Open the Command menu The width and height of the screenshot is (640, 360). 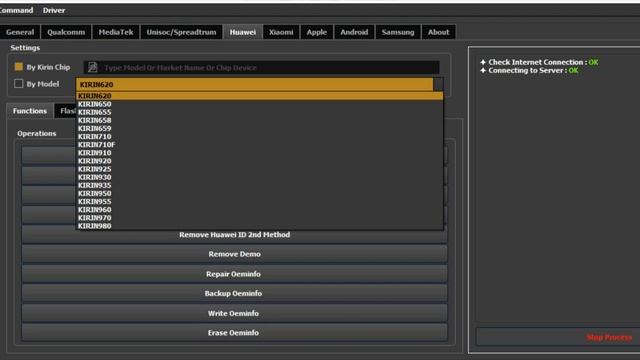pos(16,10)
